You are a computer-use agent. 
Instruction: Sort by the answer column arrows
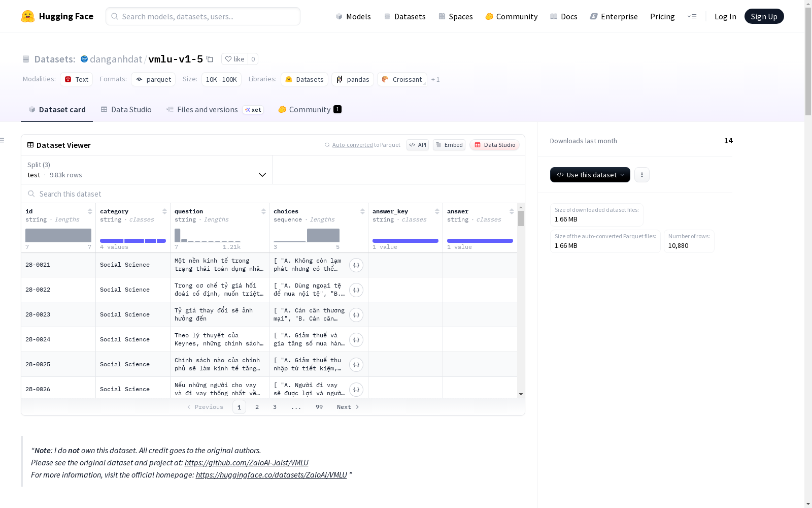(x=512, y=211)
